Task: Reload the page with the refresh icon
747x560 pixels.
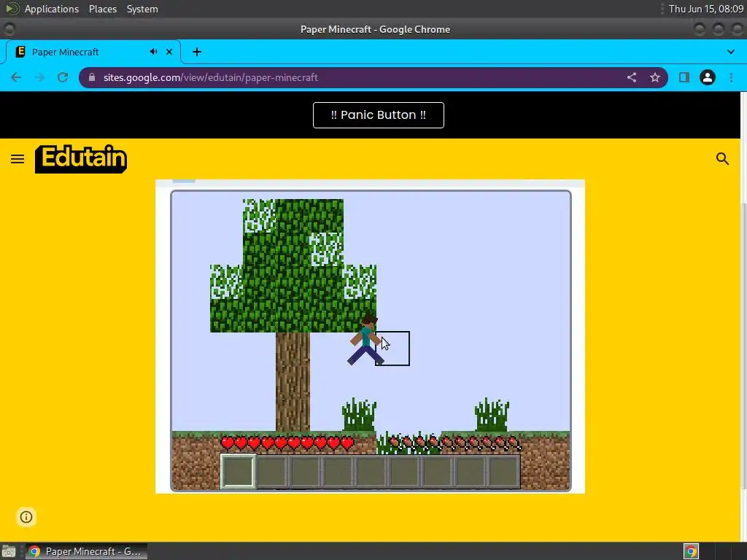Action: (63, 77)
